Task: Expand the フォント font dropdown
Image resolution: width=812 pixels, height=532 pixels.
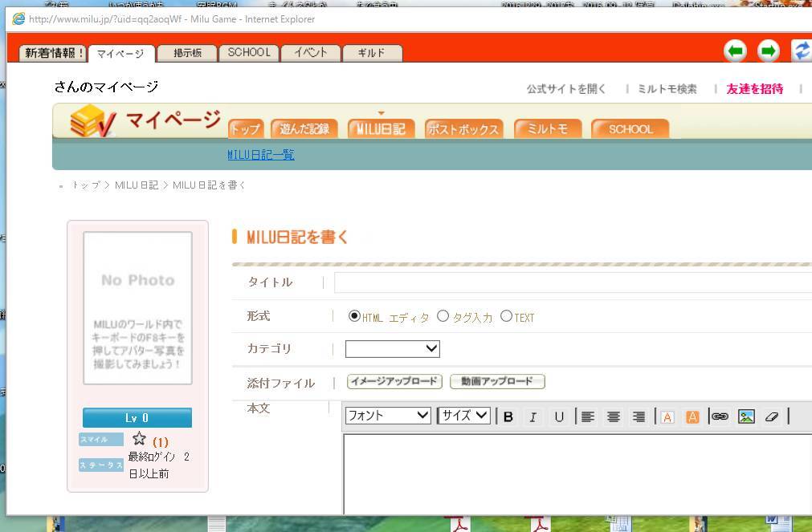Action: [x=388, y=416]
